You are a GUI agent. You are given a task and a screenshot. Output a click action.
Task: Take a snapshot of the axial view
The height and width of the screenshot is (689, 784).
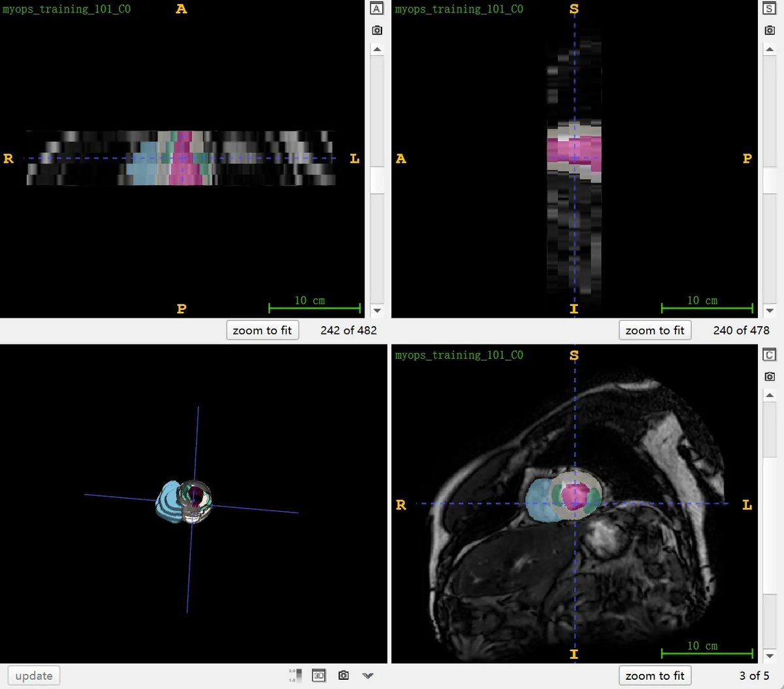(x=377, y=30)
